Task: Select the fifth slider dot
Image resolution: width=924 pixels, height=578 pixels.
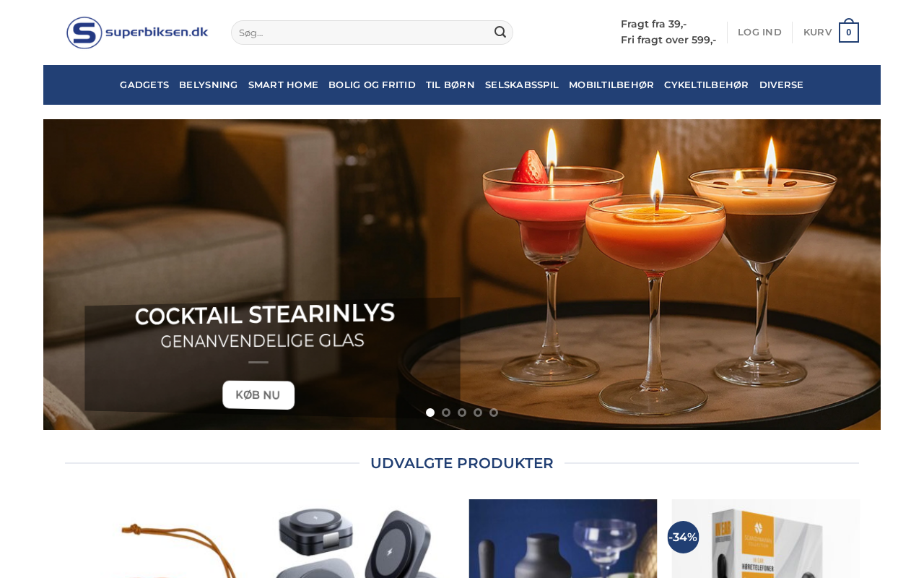Action: point(494,413)
